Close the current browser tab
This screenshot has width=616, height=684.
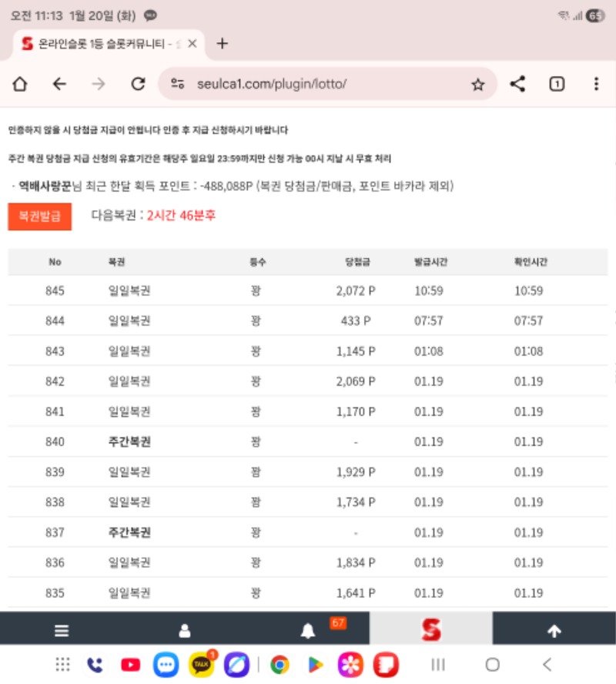click(x=192, y=44)
